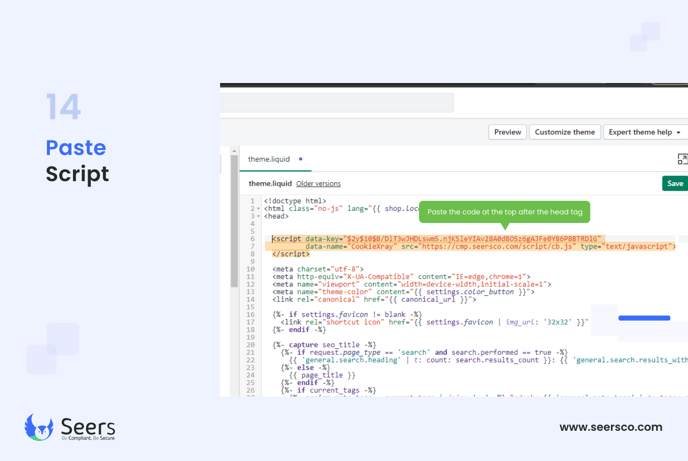This screenshot has width=688, height=461.
Task: Click the theme-color meta line
Action: (403, 292)
